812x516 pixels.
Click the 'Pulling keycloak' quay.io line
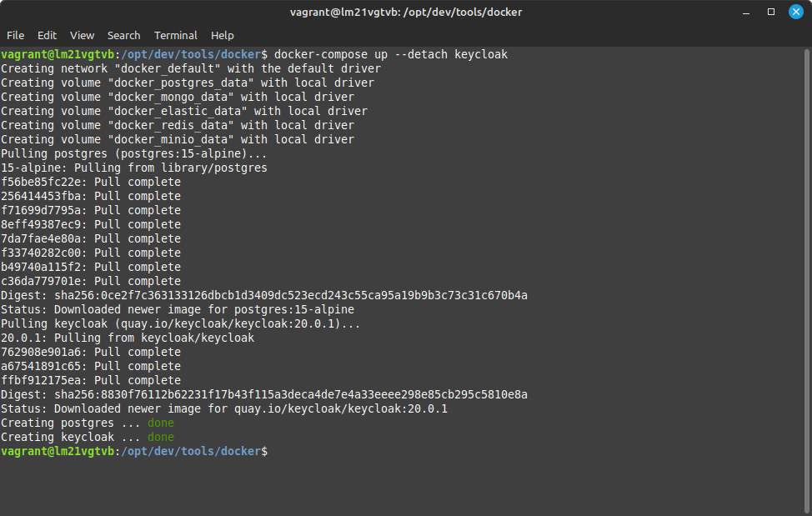181,324
